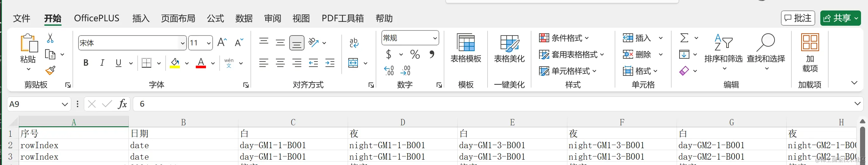Toggle center horizontal alignment
This screenshot has height=165, width=868.
click(280, 63)
